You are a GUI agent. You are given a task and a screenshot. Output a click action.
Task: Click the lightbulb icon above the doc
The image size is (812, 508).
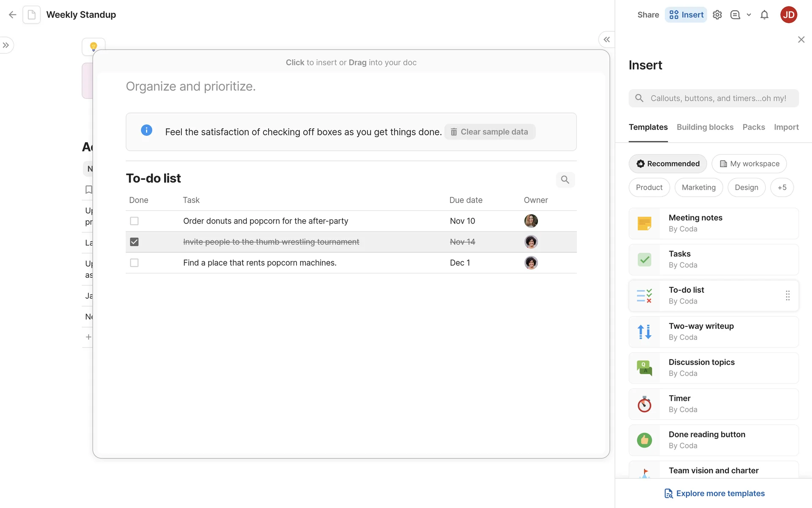[x=93, y=46]
